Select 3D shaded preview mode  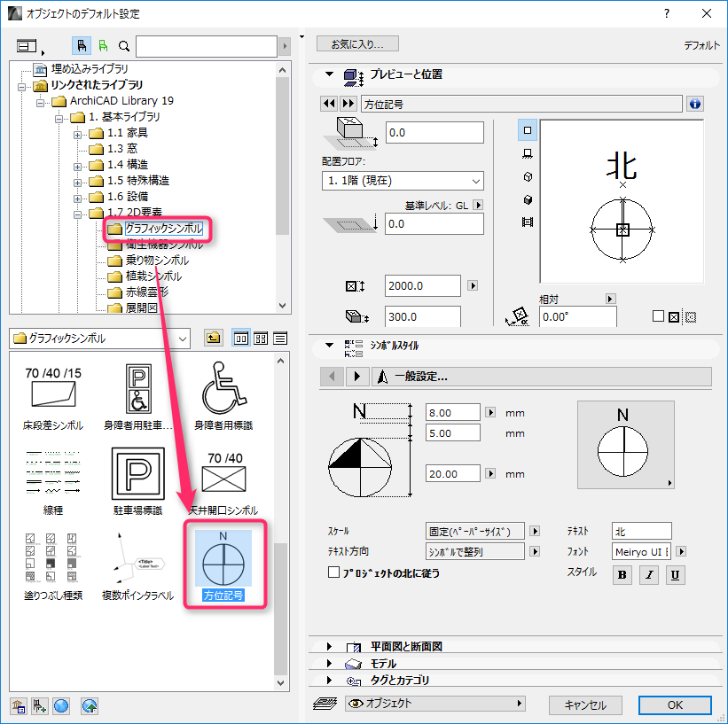click(x=528, y=199)
